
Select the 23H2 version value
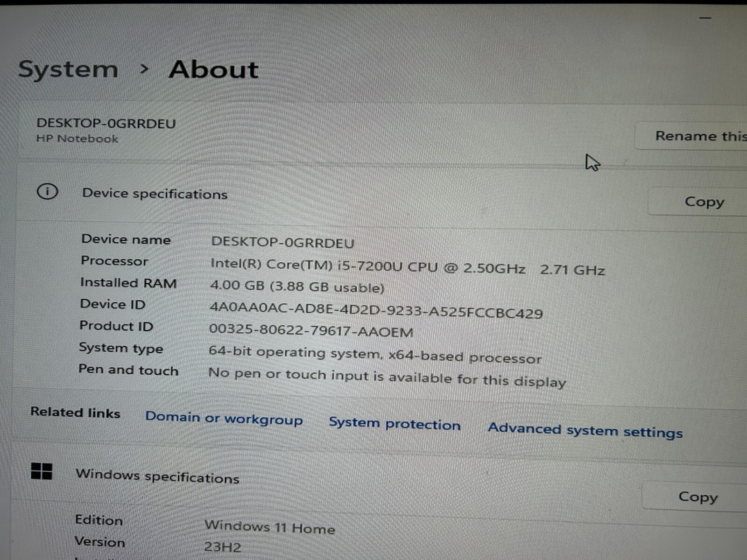(223, 546)
